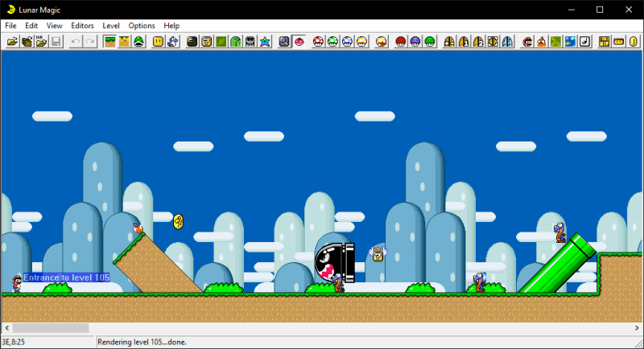Switch to Layer 2 sand-tile editing mode

[x=124, y=42]
